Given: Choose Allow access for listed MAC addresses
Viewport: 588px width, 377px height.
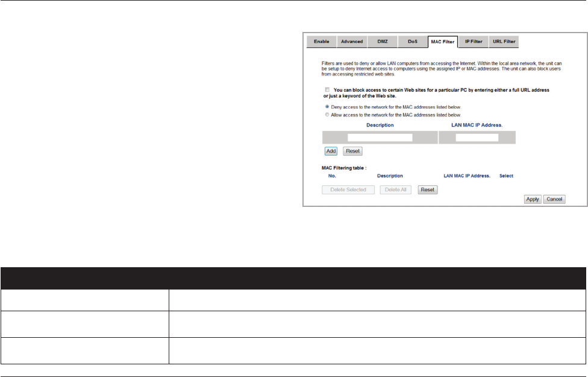Looking at the screenshot, I should coord(326,114).
